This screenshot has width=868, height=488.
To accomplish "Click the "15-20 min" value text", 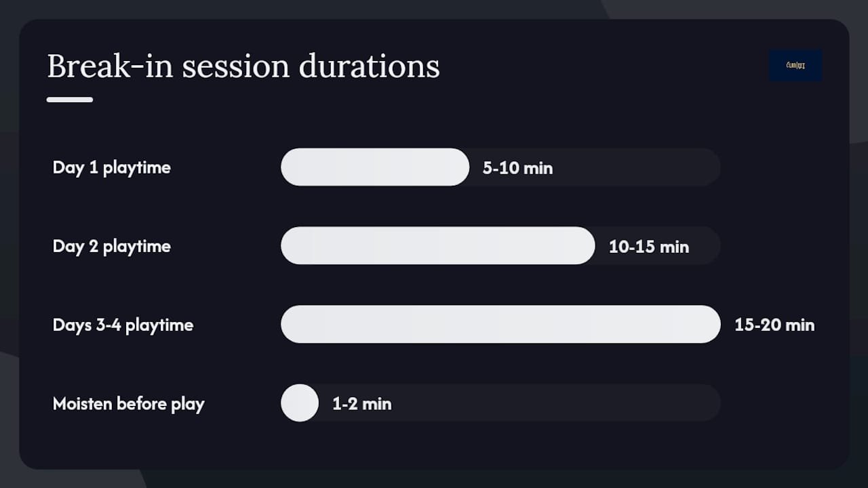I will [774, 325].
